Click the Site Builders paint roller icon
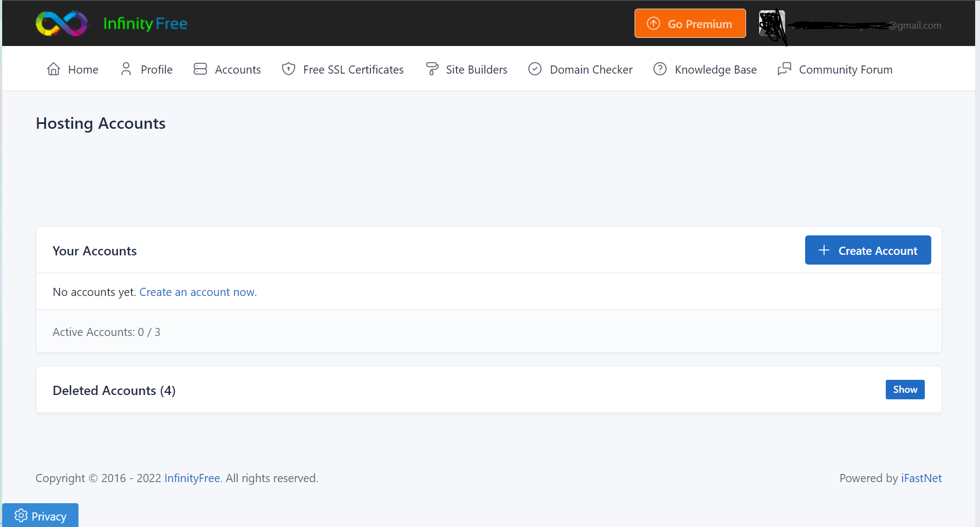This screenshot has height=527, width=980. (432, 69)
